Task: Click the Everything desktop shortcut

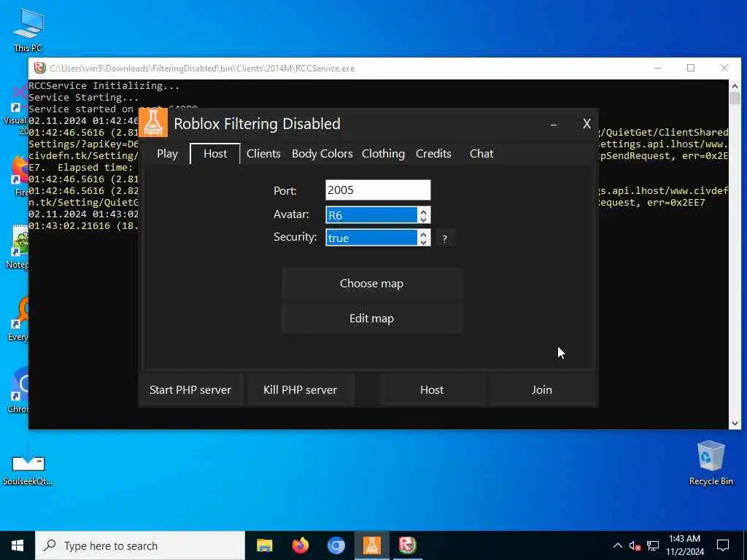Action: click(18, 319)
